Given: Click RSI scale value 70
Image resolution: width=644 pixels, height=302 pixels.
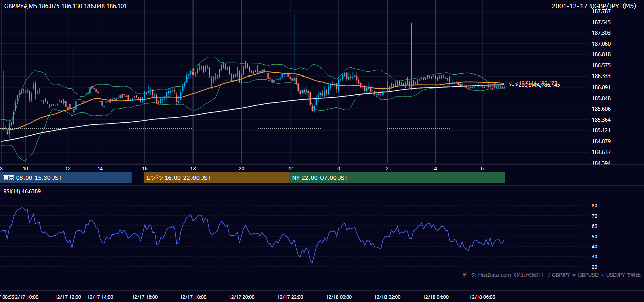Looking at the screenshot, I should click(595, 216).
